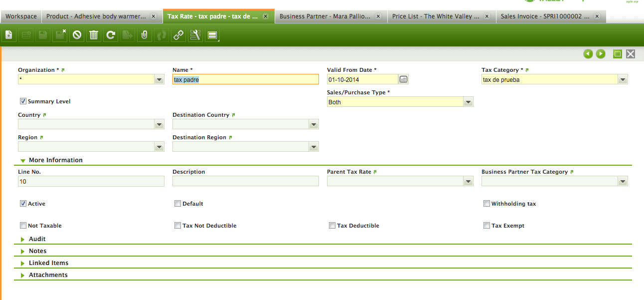Open attachments via the paperclip icon

click(x=145, y=35)
